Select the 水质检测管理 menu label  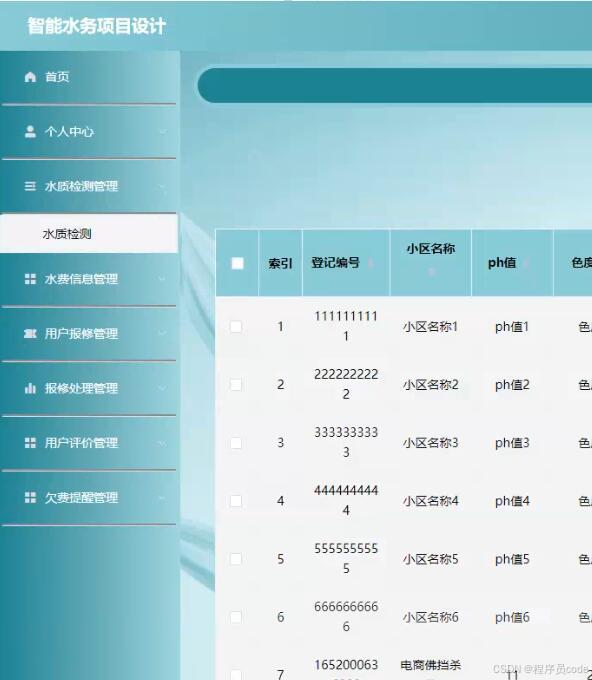pyautogui.click(x=81, y=186)
